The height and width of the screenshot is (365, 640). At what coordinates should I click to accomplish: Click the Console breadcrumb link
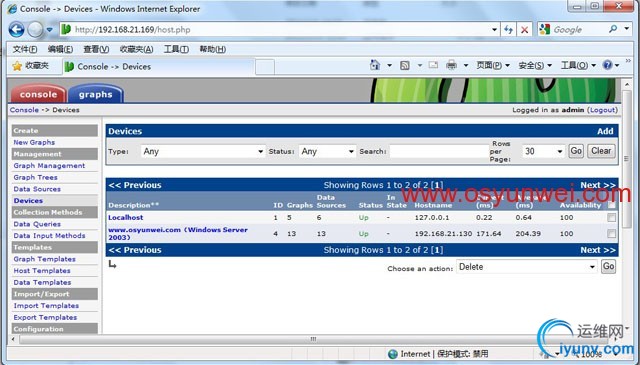[24, 110]
